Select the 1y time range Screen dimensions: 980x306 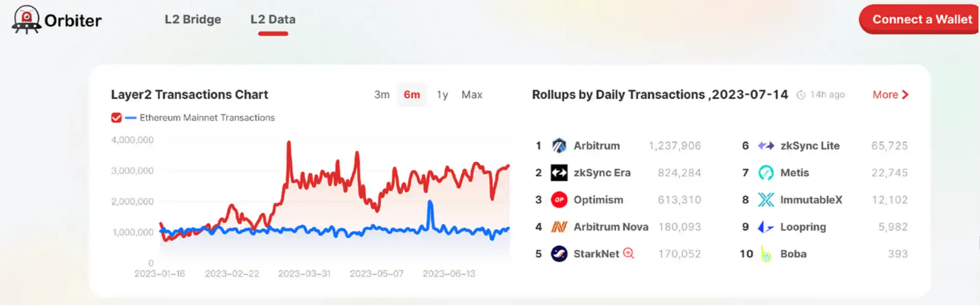(442, 95)
